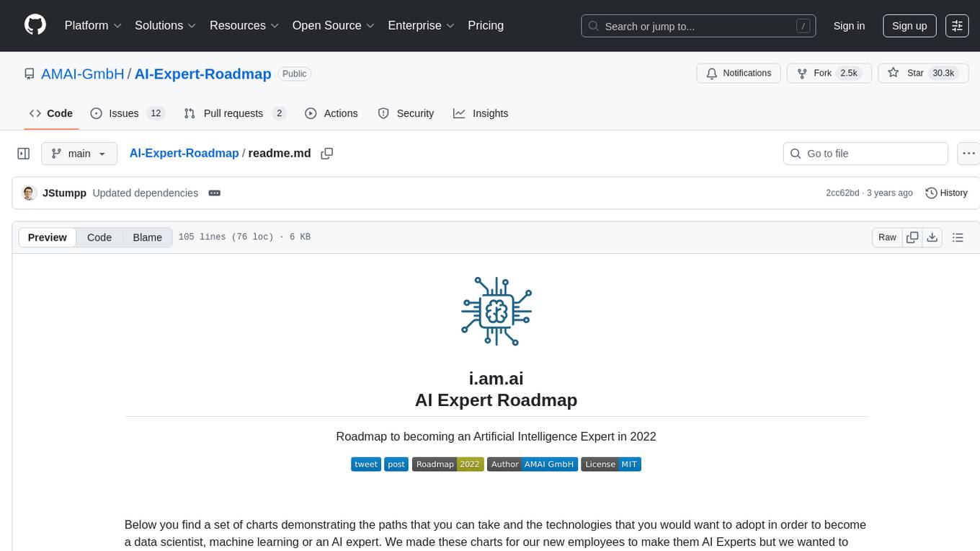
Task: Copy raw file contents icon
Action: [912, 237]
